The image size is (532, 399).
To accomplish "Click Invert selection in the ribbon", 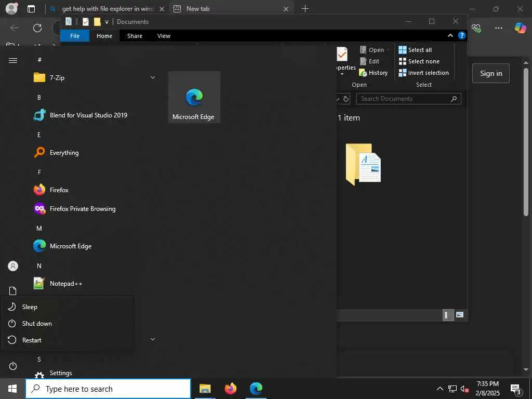I will 424,73.
